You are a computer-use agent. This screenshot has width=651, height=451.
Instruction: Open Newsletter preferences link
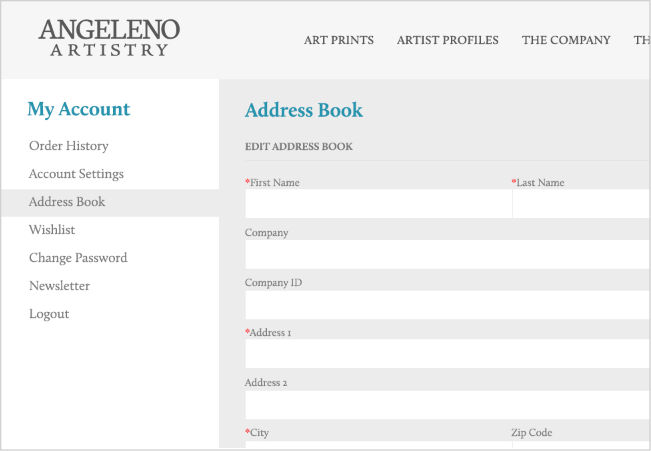point(59,286)
